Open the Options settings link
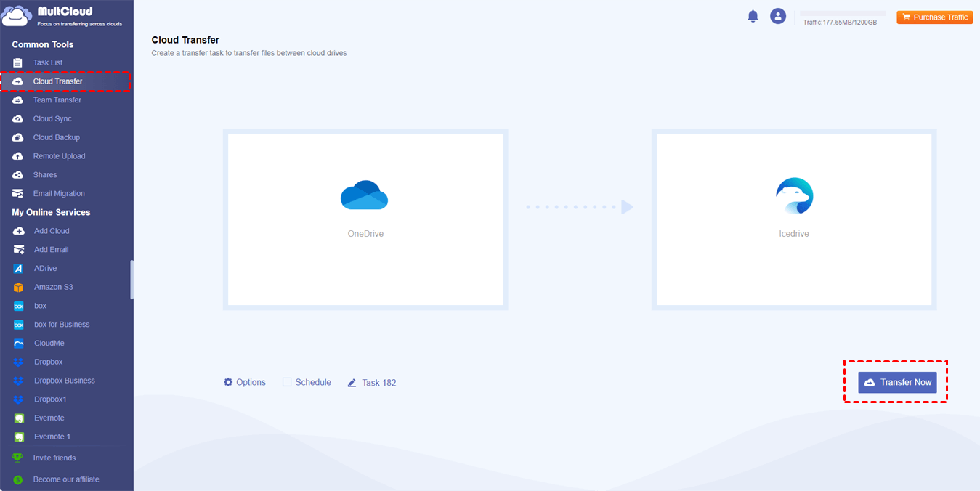Screen dimensions: 980x491 [245, 382]
